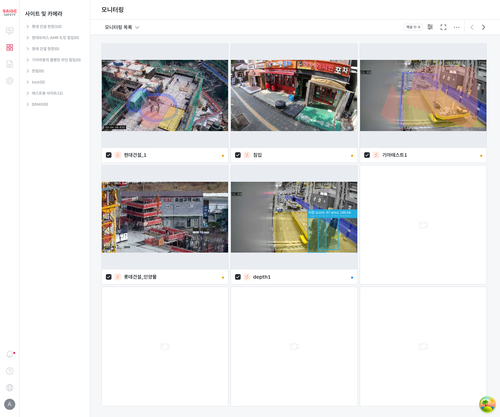Click the channel count badge in toolbar
The image size is (500, 417).
point(413,27)
